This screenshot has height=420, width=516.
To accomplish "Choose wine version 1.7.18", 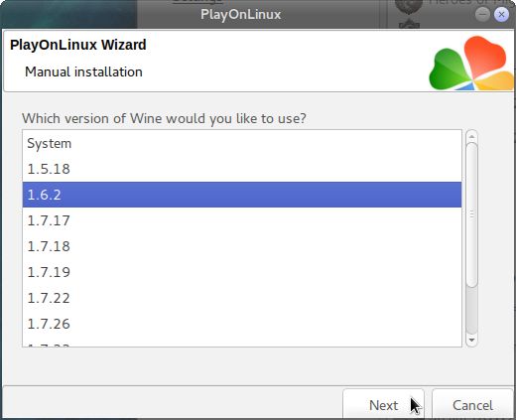I will [x=242, y=246].
